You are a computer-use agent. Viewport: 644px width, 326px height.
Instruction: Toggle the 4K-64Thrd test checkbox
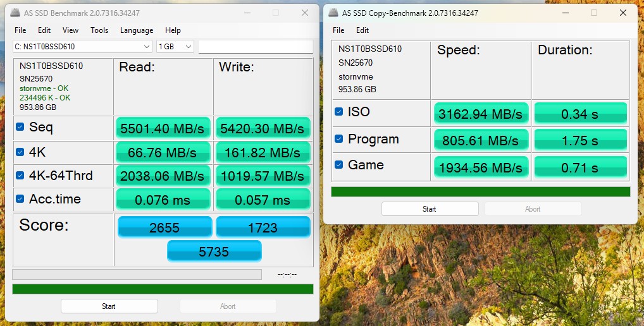click(x=20, y=176)
